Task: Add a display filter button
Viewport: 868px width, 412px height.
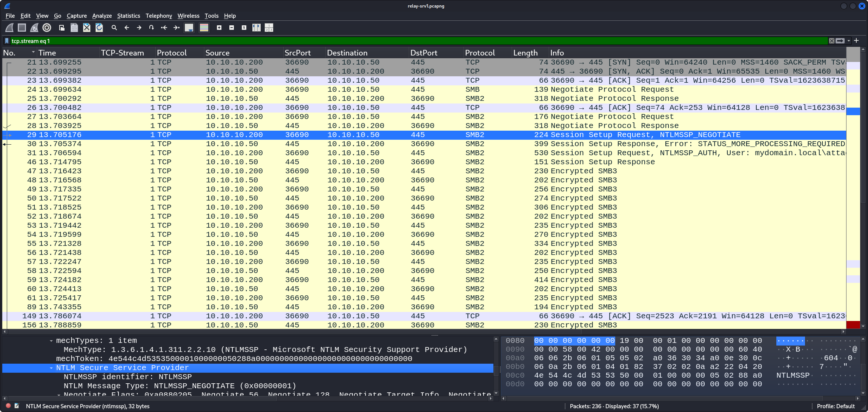Action: pyautogui.click(x=856, y=40)
